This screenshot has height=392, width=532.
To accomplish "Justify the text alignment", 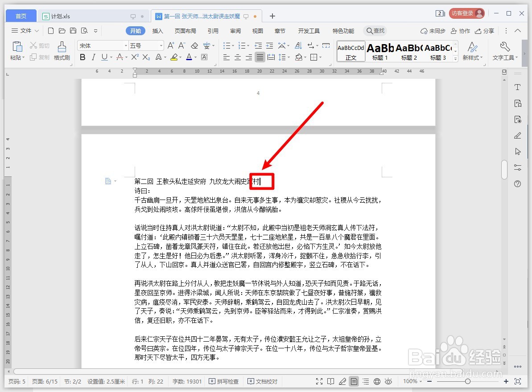I will 260,57.
